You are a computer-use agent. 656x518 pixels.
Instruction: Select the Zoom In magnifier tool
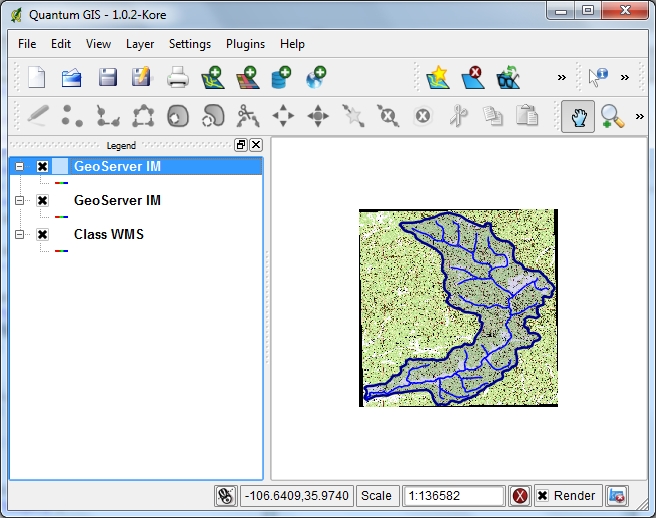tap(612, 116)
